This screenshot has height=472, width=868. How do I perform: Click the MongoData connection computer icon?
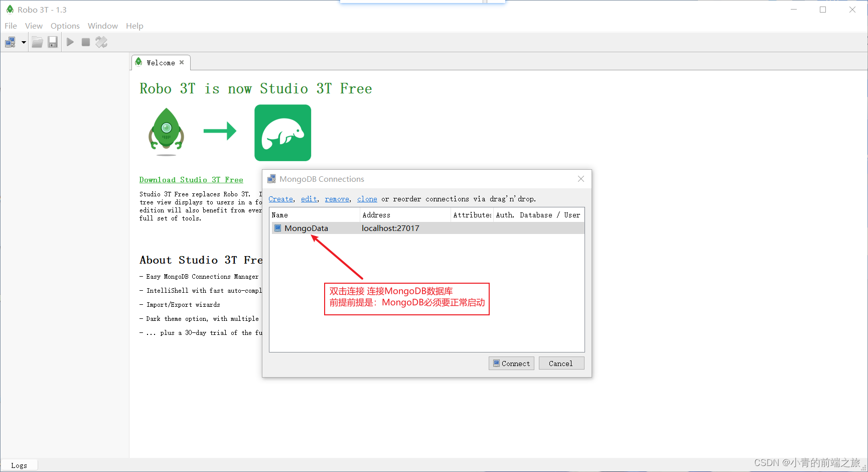click(277, 228)
